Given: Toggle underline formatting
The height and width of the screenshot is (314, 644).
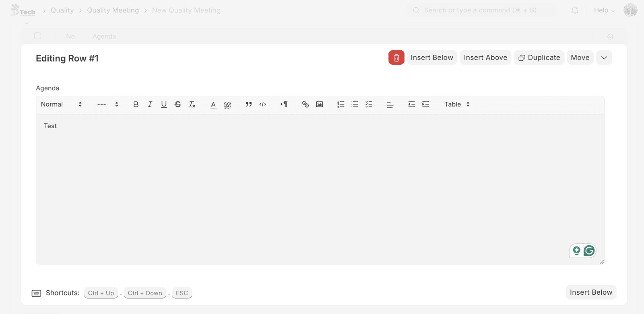Looking at the screenshot, I should point(164,105).
